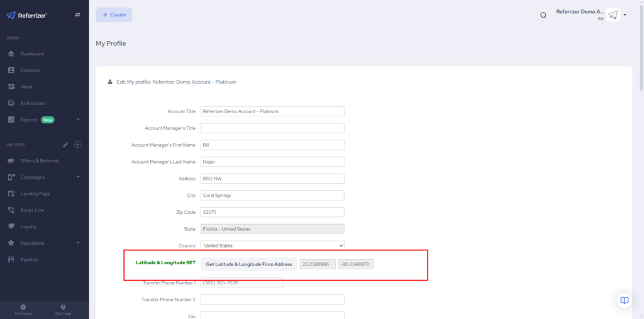Open the book help icon at bottom right

click(x=624, y=300)
